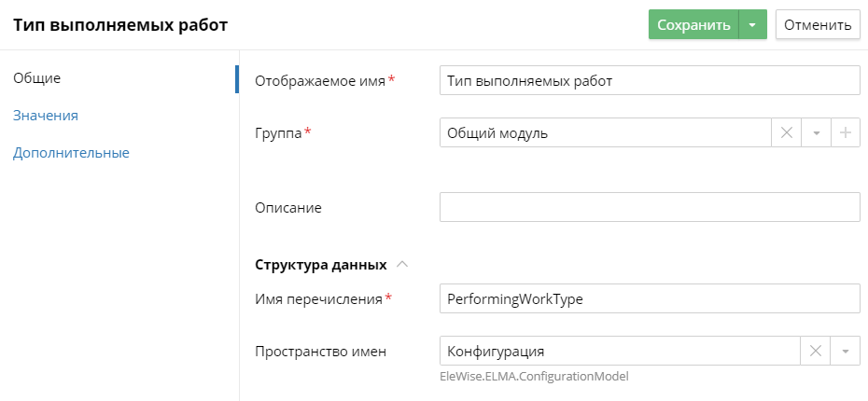The height and width of the screenshot is (401, 868).
Task: Click the Структура данных section heading
Action: pyautogui.click(x=321, y=265)
